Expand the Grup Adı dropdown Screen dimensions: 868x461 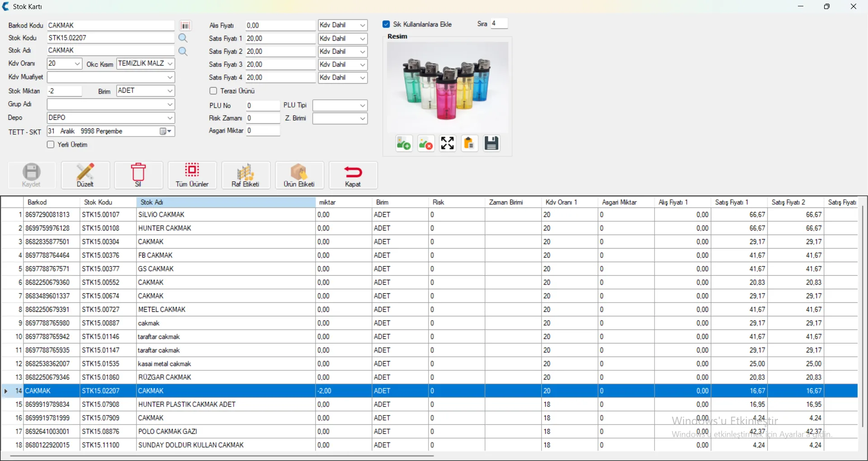click(x=170, y=104)
